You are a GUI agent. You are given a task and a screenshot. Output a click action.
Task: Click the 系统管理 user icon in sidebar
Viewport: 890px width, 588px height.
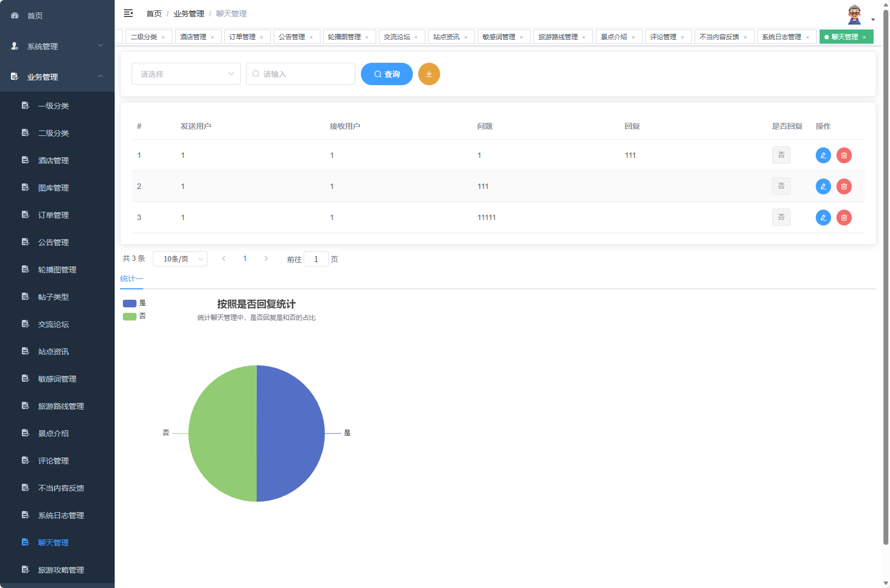click(14, 46)
